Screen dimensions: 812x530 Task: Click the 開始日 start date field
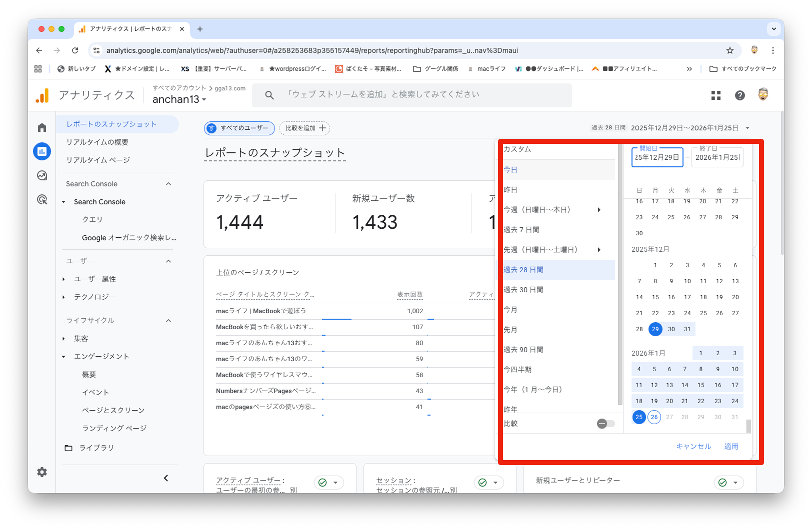pos(657,157)
